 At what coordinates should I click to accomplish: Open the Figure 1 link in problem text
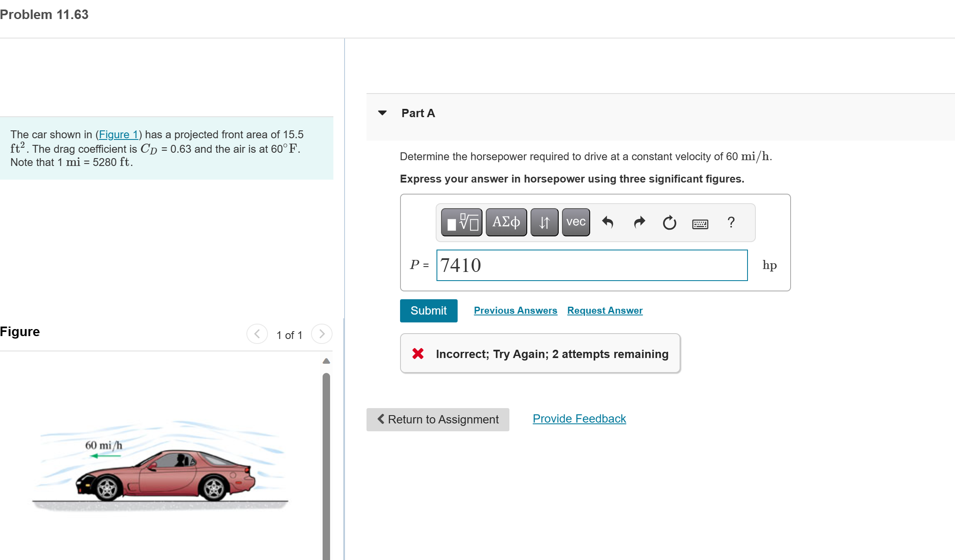coord(118,135)
